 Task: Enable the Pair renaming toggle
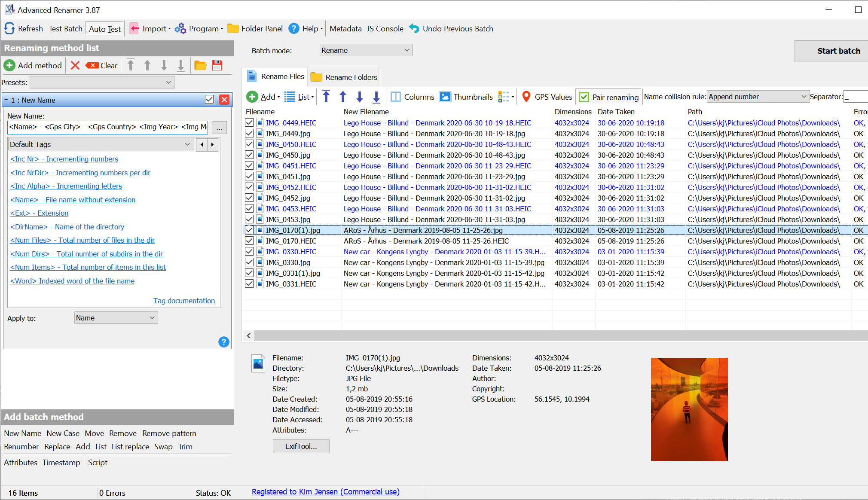point(584,97)
